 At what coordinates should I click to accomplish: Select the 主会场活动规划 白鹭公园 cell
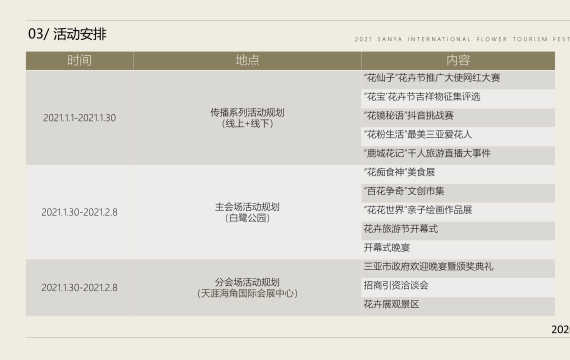pos(247,212)
